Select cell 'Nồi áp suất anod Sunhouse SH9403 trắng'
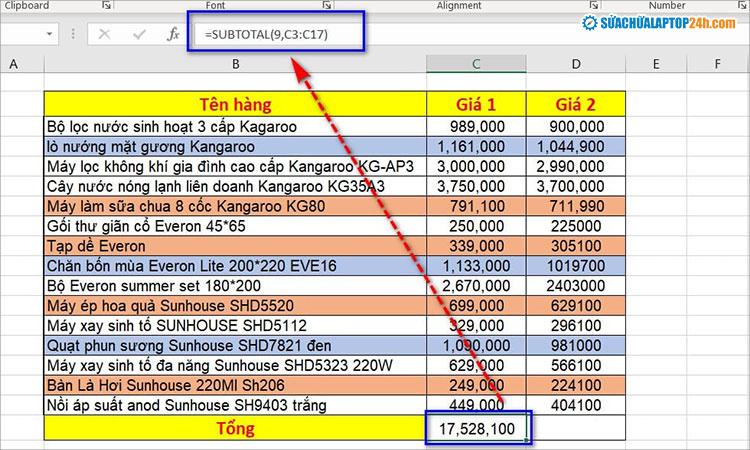The height and width of the screenshot is (450, 750). (x=235, y=405)
